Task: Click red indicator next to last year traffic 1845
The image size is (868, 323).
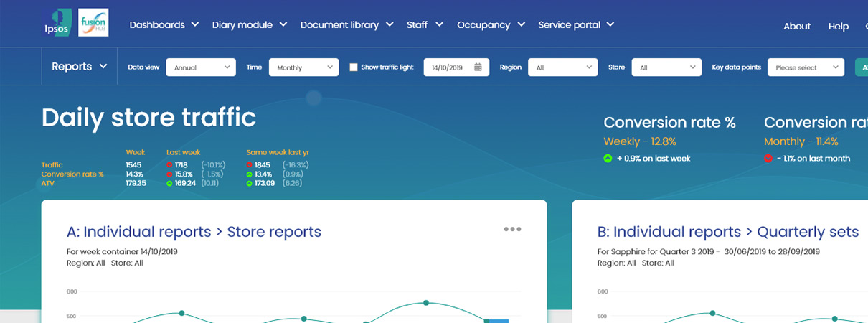Action: click(x=249, y=165)
